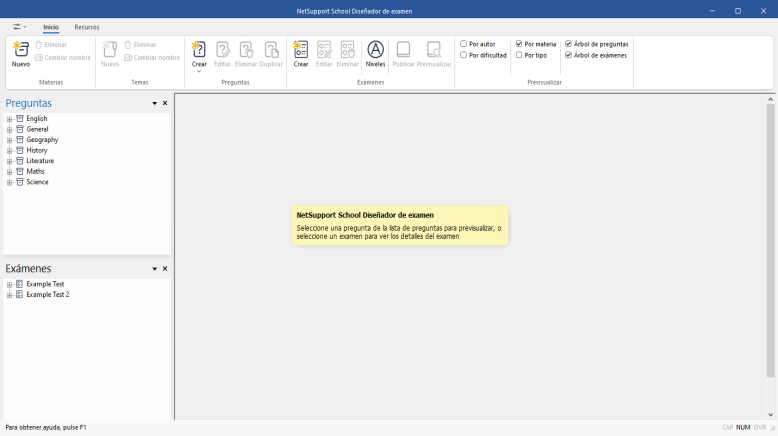Screen dimensions: 778x436
Task: Open the Preguntas panel dropdown arrow
Action: coord(154,103)
